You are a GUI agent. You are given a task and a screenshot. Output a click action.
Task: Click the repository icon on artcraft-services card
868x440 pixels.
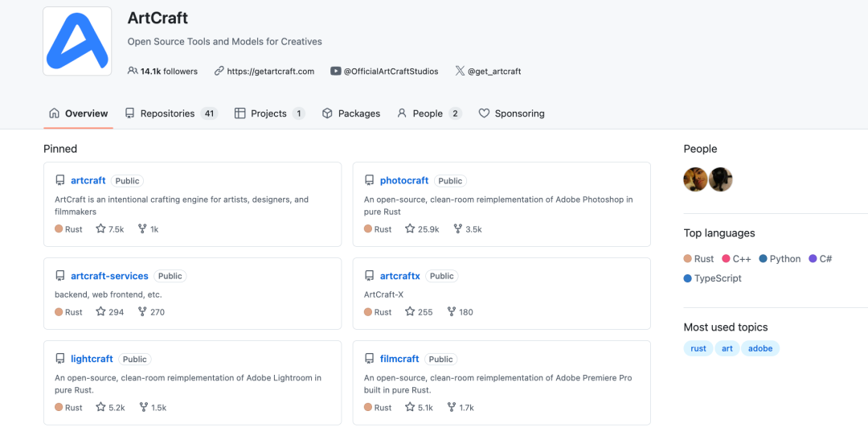click(x=59, y=276)
